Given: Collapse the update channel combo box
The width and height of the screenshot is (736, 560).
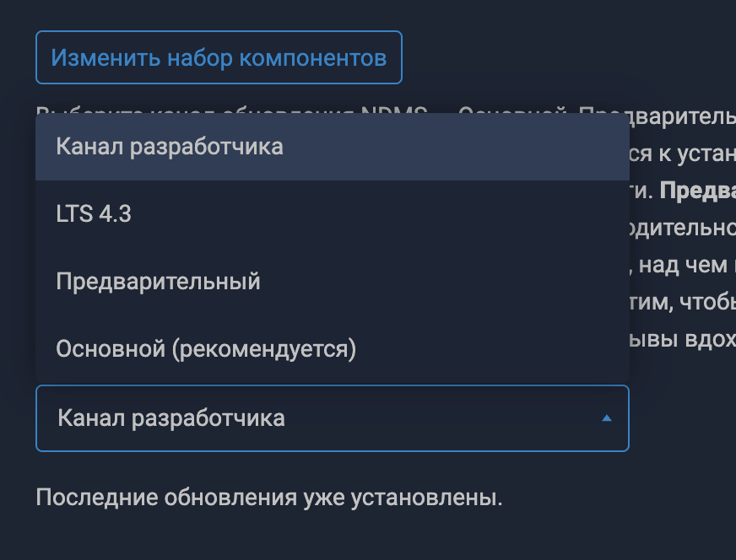Looking at the screenshot, I should [332, 418].
